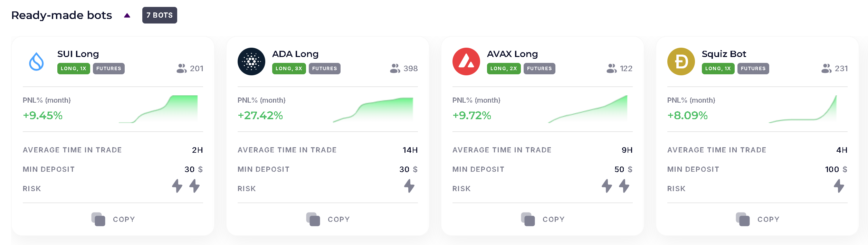Viewport: 868px width, 245px height.
Task: Click the FUTURES tag on AVAX Long
Action: pos(539,68)
